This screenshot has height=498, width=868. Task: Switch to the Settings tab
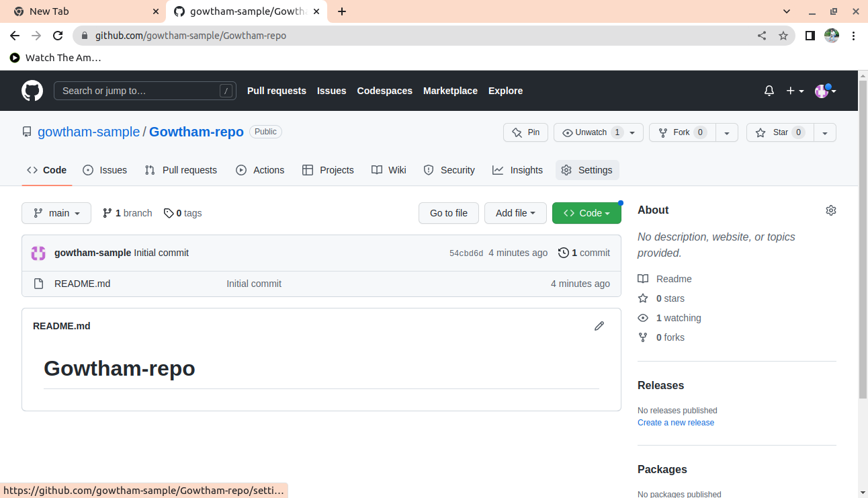587,170
